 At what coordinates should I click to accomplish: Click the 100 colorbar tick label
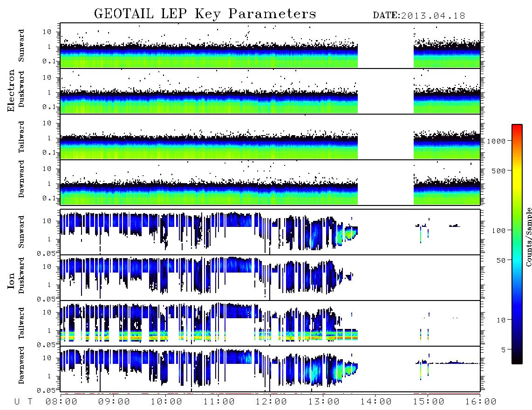click(498, 231)
